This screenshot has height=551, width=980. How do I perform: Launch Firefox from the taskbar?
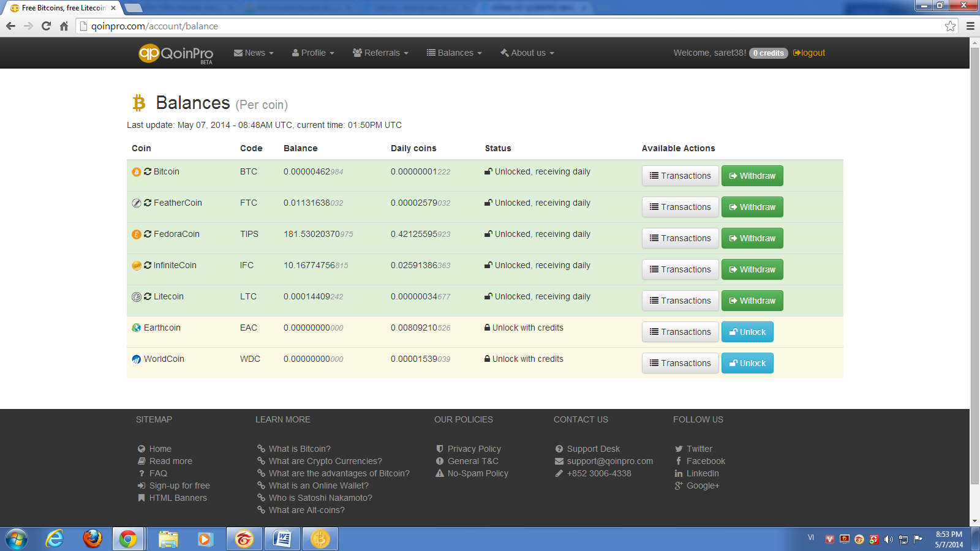click(x=92, y=539)
